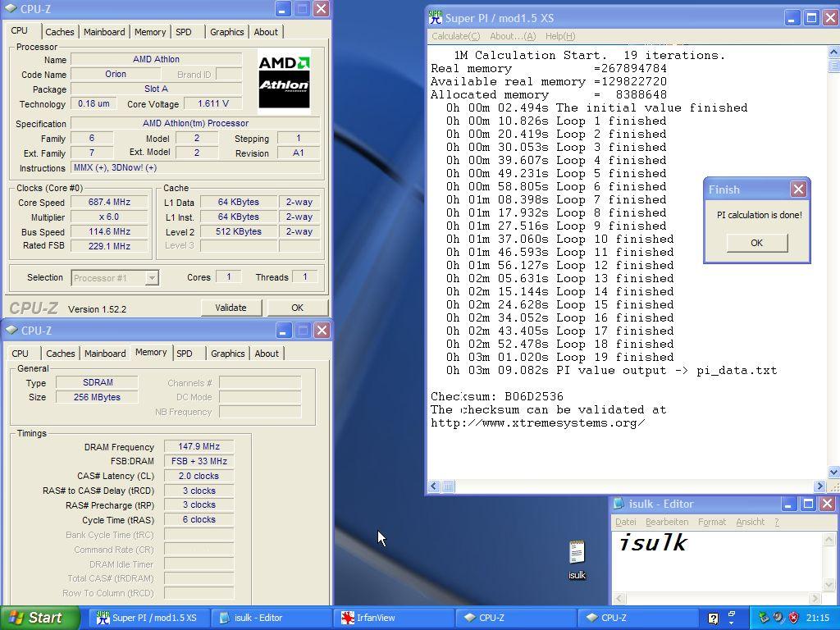Close the Finish dialog with X
The width and height of the screenshot is (840, 630).
[798, 189]
